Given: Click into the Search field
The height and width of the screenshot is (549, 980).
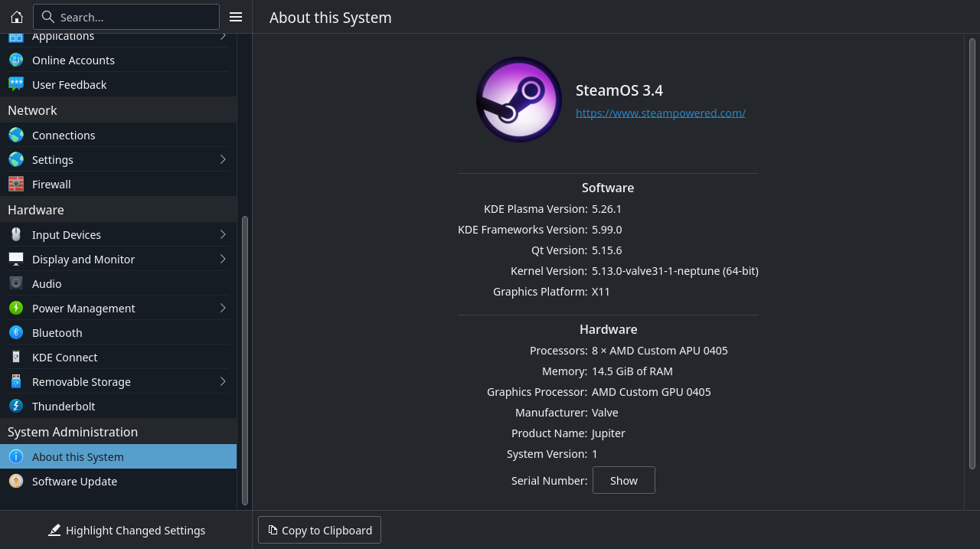Looking at the screenshot, I should [x=126, y=17].
